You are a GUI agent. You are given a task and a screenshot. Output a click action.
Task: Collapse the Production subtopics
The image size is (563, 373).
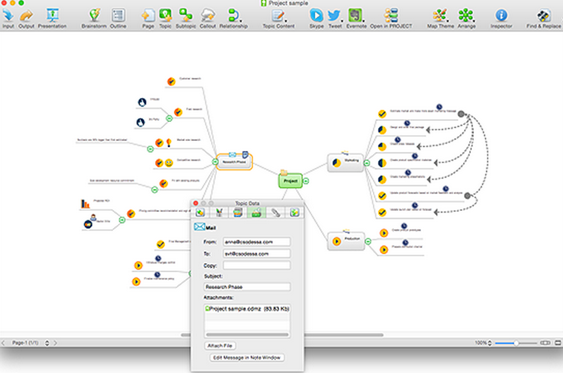pos(368,242)
